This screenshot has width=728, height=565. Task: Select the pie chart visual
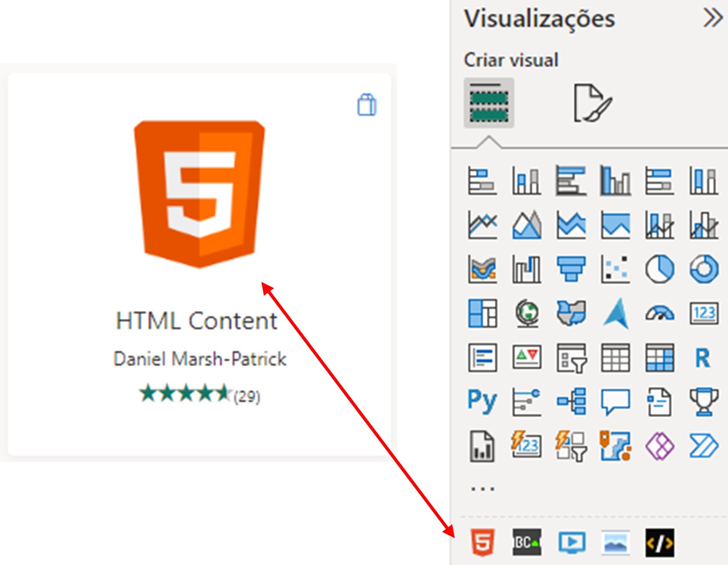[x=659, y=269]
